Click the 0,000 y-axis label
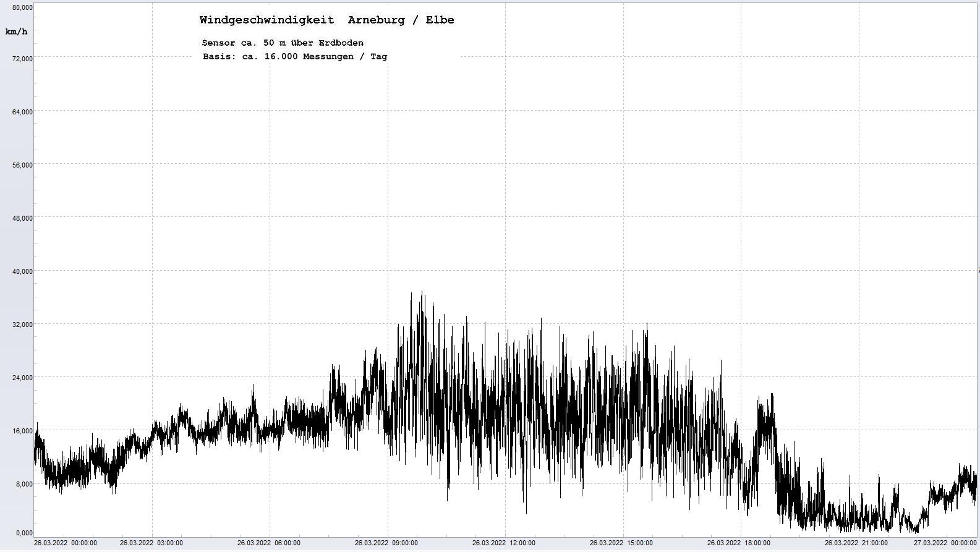This screenshot has height=552, width=980. (x=24, y=533)
